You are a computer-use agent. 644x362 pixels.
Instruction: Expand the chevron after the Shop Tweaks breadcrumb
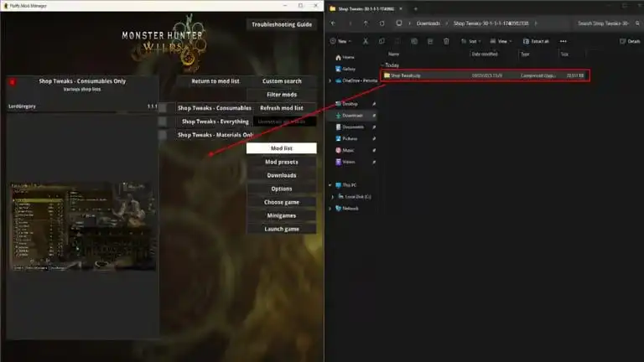pos(536,23)
